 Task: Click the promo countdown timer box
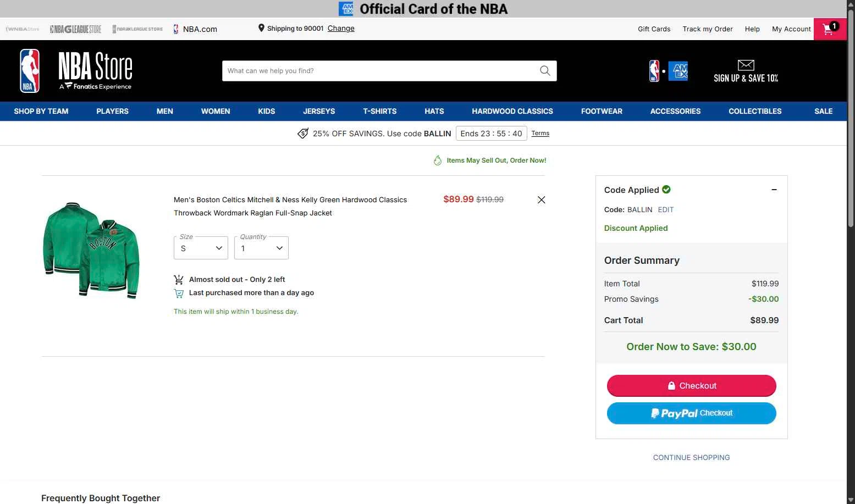coord(491,134)
